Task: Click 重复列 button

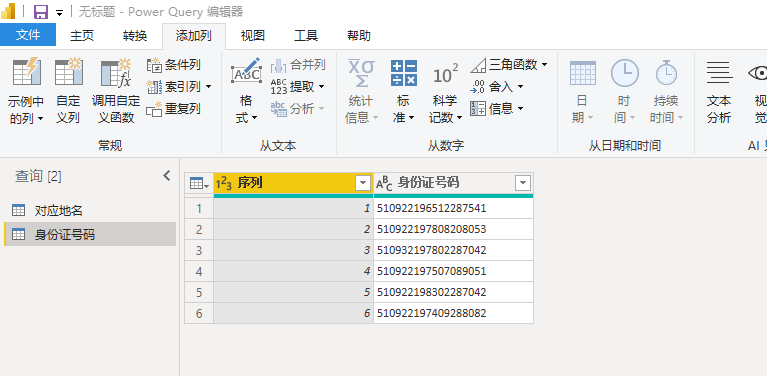Action: pyautogui.click(x=174, y=109)
